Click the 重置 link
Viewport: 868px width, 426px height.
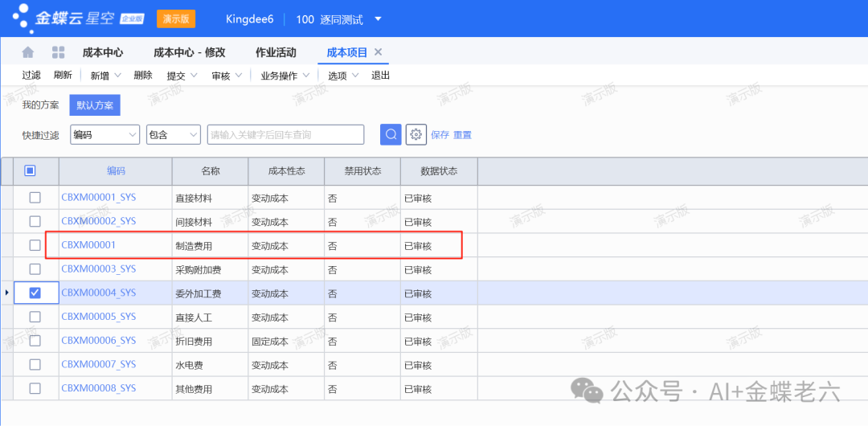tap(462, 135)
